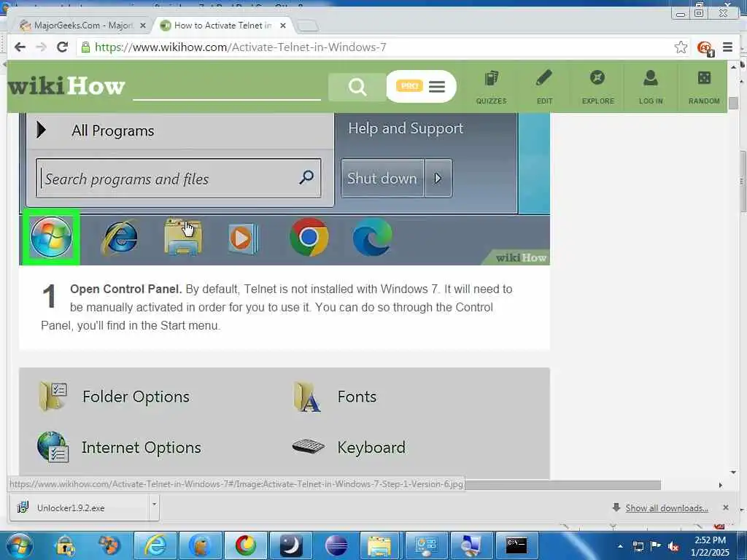Click the scroll down arrow of page
This screenshot has height=560, width=747.
click(x=733, y=472)
